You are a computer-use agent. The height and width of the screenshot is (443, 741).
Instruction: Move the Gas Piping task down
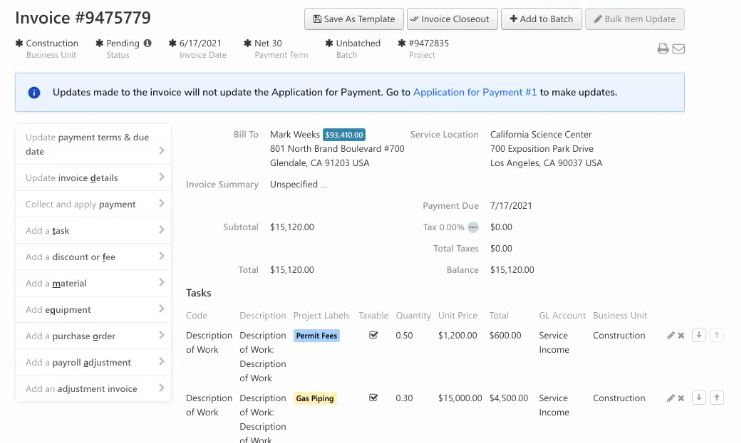(699, 398)
